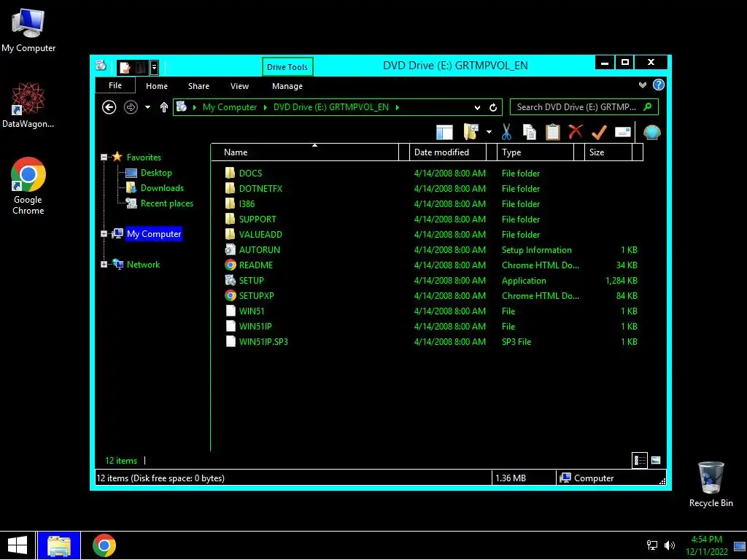
Task: Switch to Large icons view button
Action: pyautogui.click(x=656, y=461)
